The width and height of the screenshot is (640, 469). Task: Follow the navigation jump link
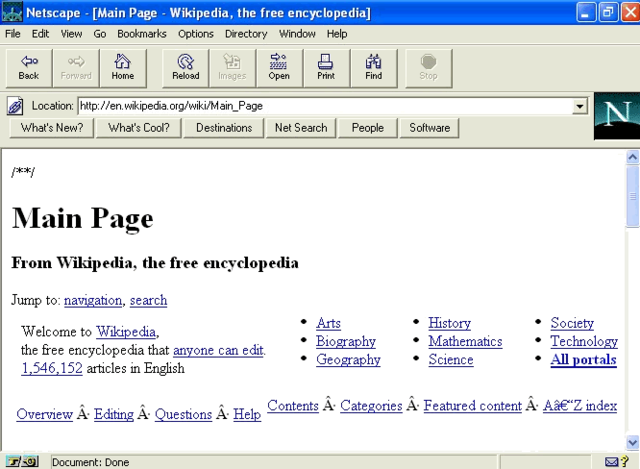(x=93, y=300)
